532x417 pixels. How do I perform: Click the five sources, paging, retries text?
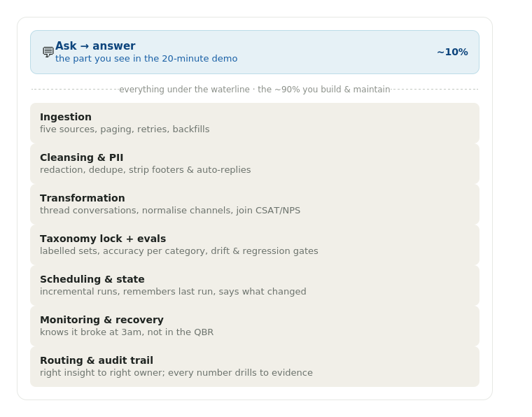tap(125, 129)
